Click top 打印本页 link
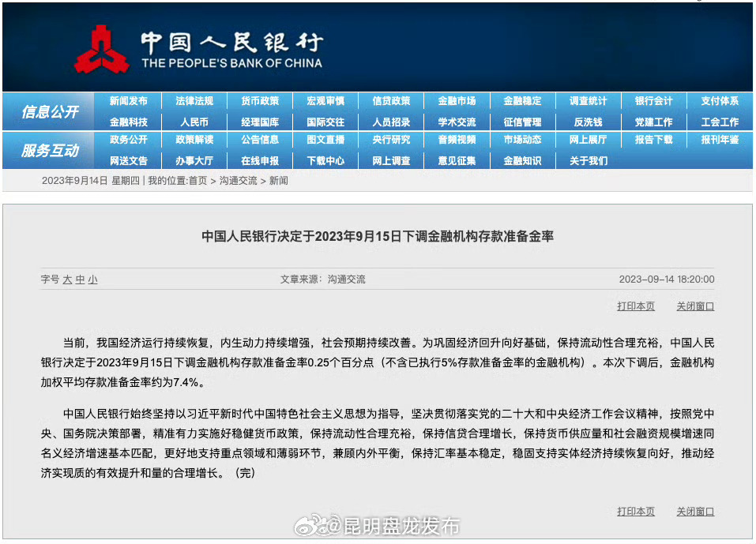The height and width of the screenshot is (544, 756). (635, 306)
